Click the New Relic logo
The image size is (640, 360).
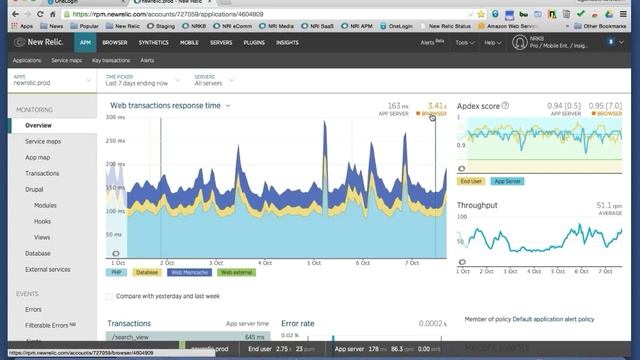coord(39,42)
